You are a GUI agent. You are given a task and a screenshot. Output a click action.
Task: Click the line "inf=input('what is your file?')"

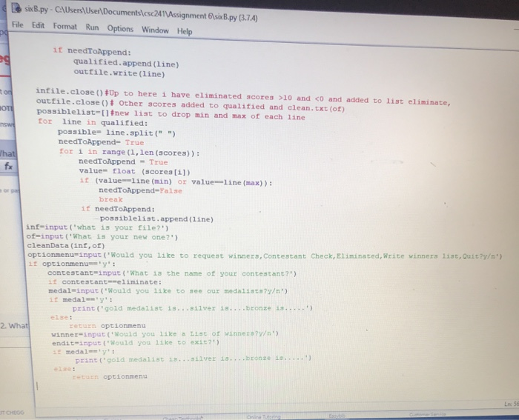(97, 228)
